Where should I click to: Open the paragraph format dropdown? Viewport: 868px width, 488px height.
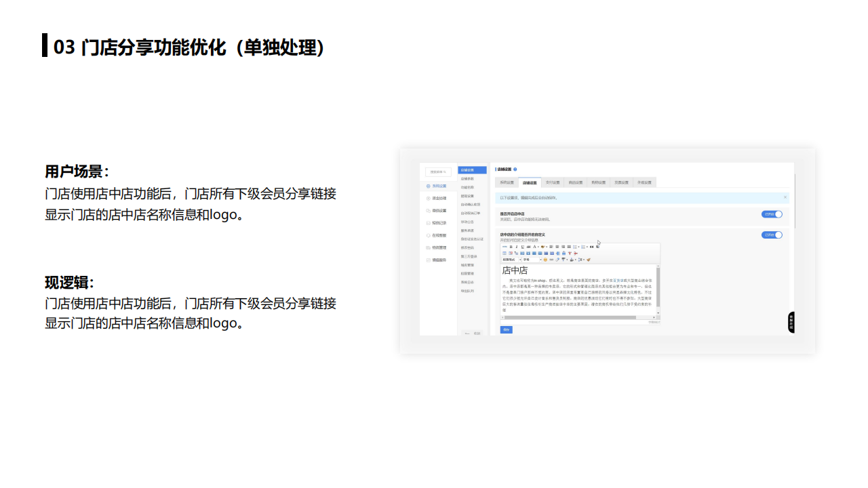tap(512, 260)
